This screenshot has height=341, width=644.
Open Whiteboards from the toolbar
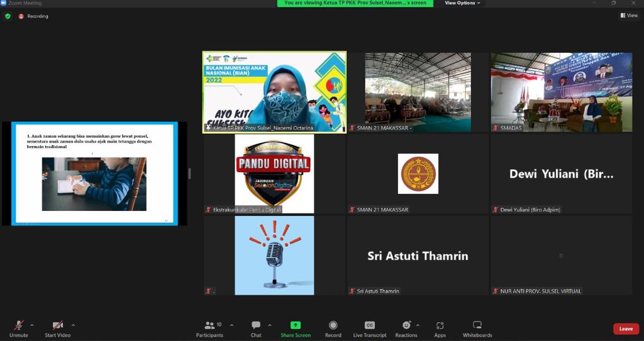click(477, 328)
